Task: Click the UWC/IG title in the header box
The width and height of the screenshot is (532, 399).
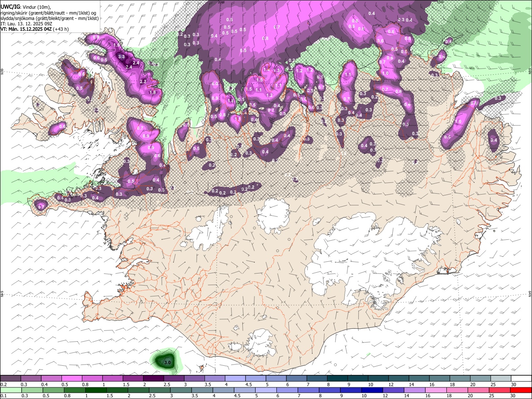Action: pos(10,7)
